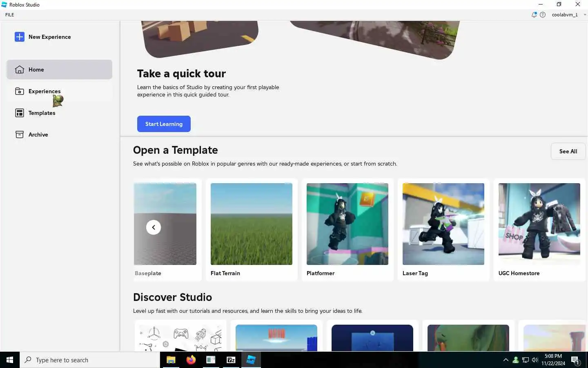The height and width of the screenshot is (368, 588).
Task: Click the help question mark icon
Action: pyautogui.click(x=543, y=15)
